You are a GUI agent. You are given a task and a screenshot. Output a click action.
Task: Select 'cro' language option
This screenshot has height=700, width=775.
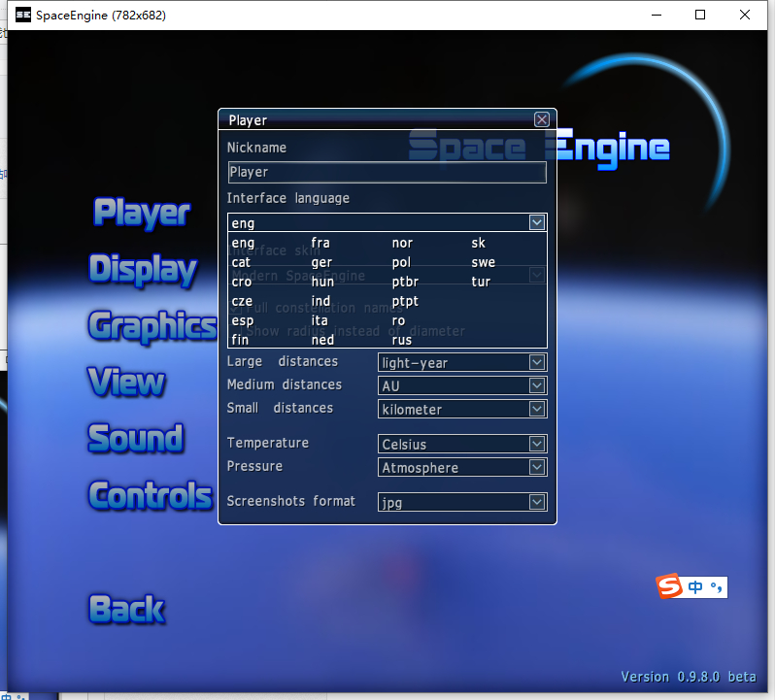click(242, 282)
